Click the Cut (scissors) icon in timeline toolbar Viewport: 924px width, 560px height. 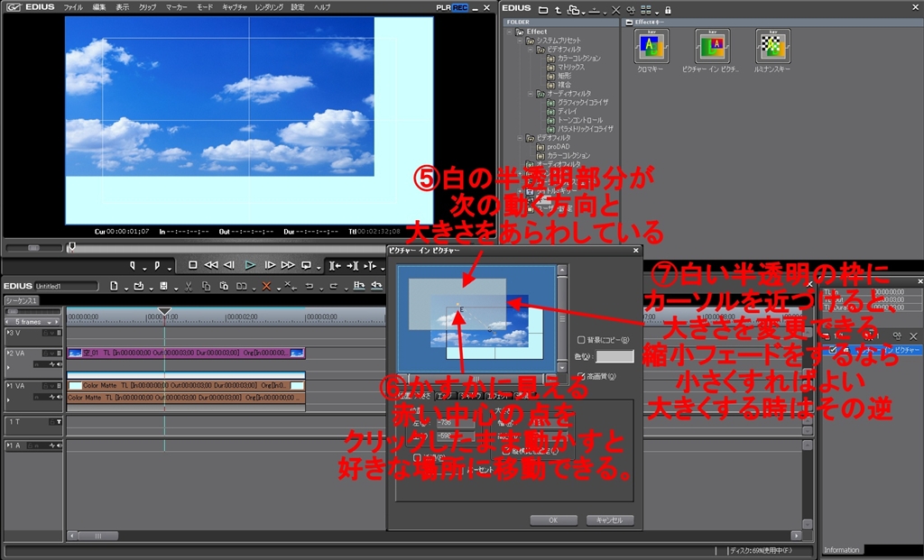[188, 287]
